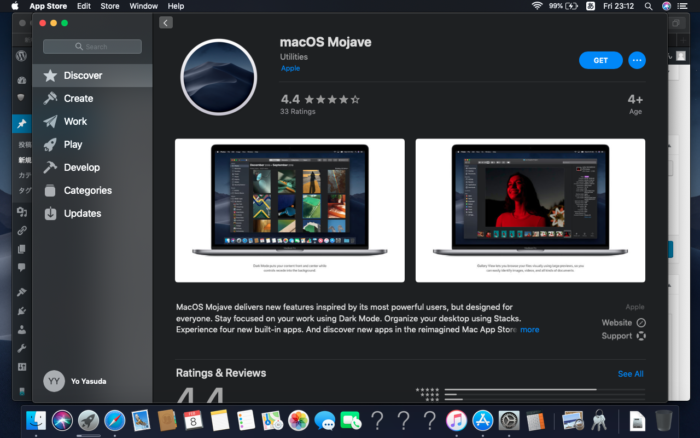Image resolution: width=700 pixels, height=438 pixels.
Task: Open Yo Yasuda account profile
Action: point(80,381)
